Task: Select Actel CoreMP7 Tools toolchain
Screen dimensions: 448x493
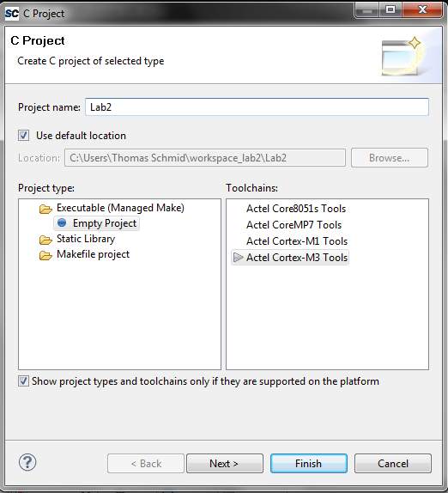Action: point(294,225)
